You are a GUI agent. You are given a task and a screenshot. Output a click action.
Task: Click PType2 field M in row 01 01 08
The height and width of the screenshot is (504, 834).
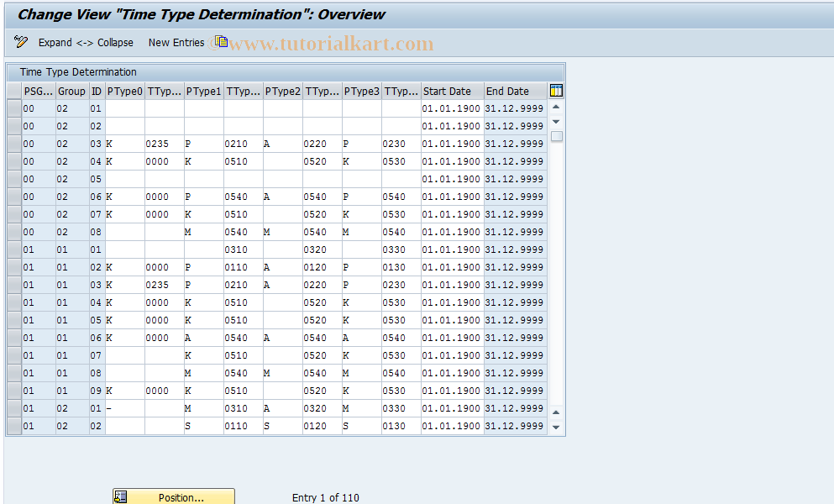click(x=282, y=373)
